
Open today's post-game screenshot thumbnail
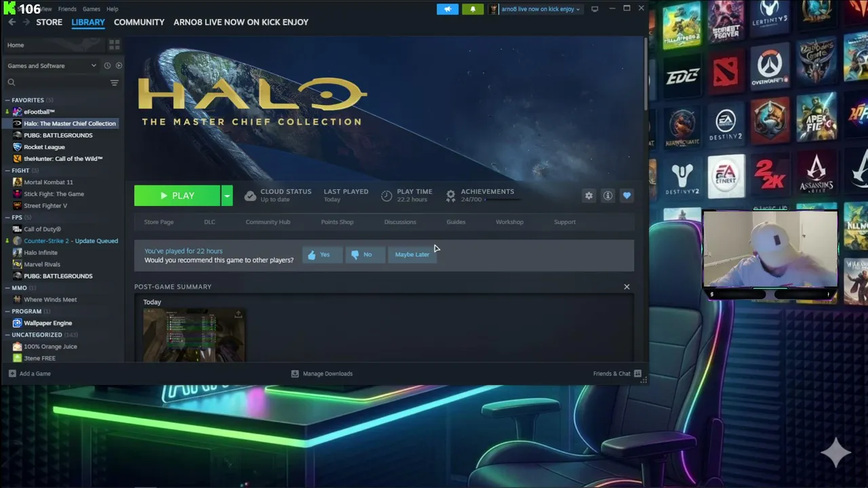194,335
